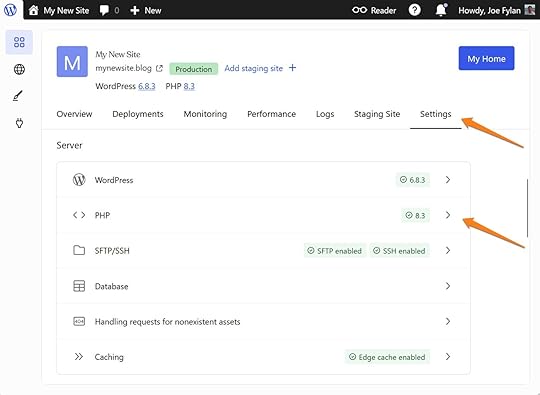Click the SSH enabled badge

[x=399, y=251]
